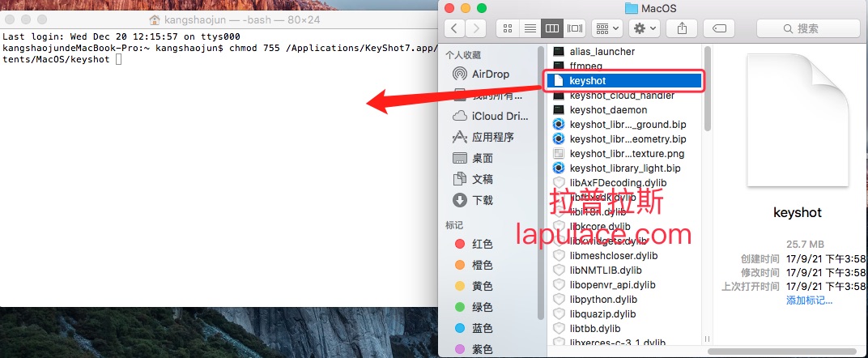The height and width of the screenshot is (358, 868).
Task: Select the 蓝色 tag
Action: (474, 328)
